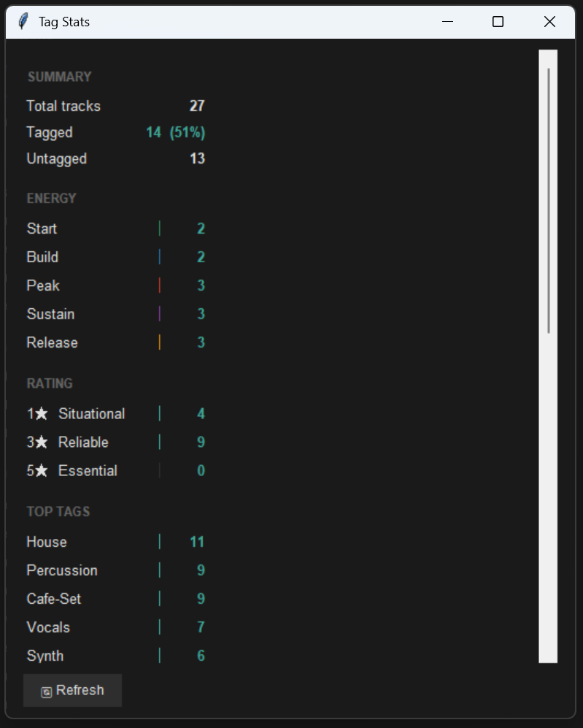Click the House tag count of 11
This screenshot has height=728, width=583.
[x=196, y=541]
